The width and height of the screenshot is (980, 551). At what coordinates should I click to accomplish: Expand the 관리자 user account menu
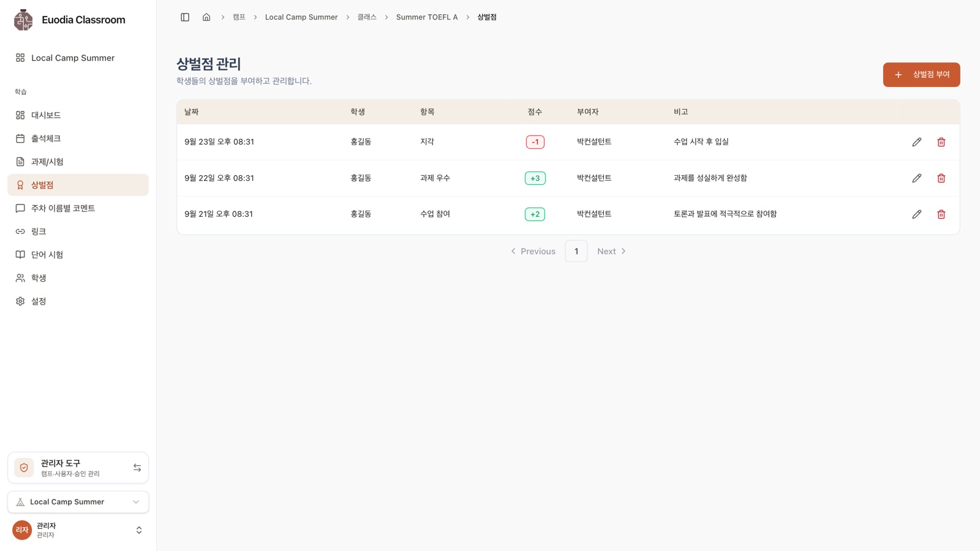pos(78,530)
